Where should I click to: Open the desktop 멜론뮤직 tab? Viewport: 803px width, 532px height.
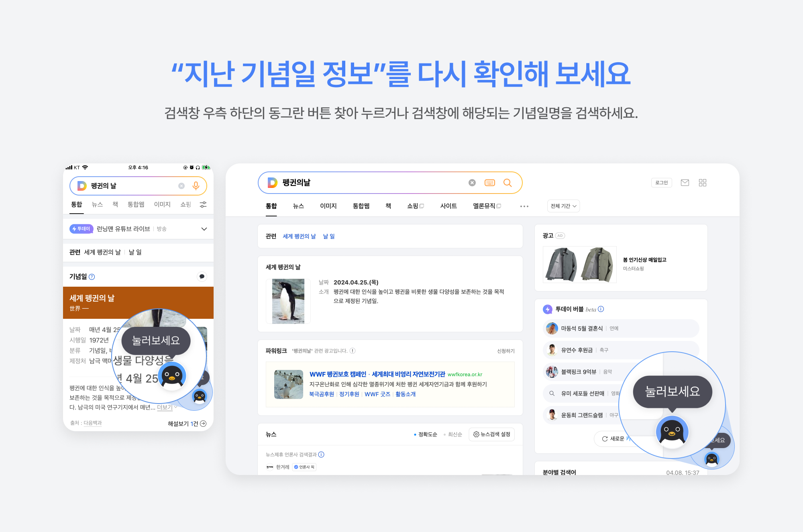[x=487, y=206]
